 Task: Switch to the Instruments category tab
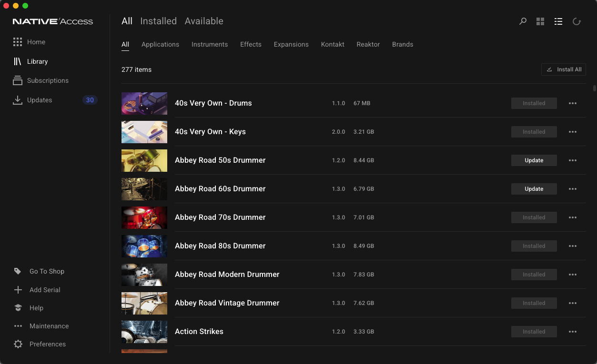(x=210, y=44)
